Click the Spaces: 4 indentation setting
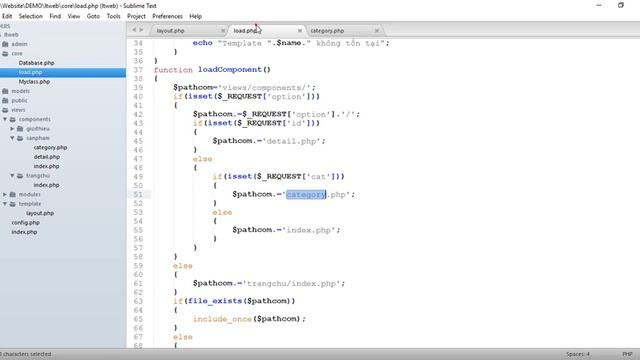Viewport: 640px width, 360px height. point(578,354)
